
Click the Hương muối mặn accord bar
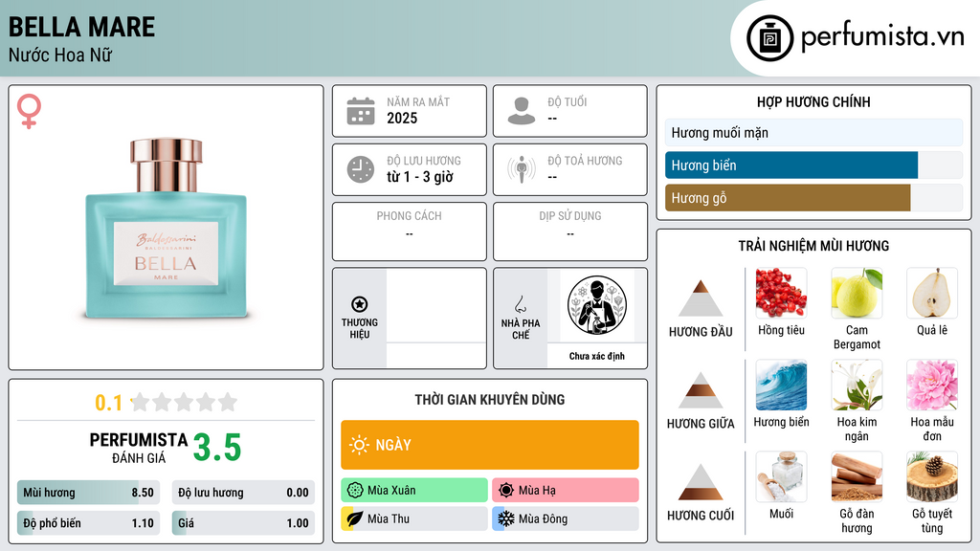pyautogui.click(x=813, y=132)
